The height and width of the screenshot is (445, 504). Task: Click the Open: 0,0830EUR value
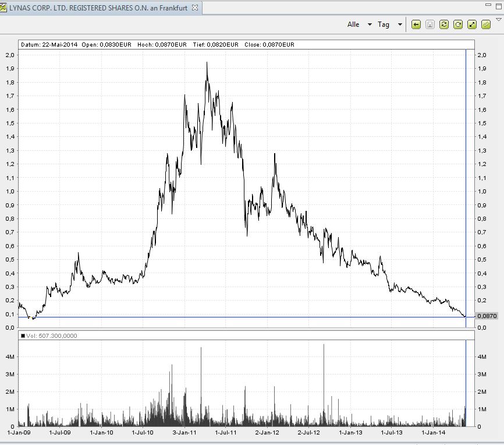click(x=107, y=45)
